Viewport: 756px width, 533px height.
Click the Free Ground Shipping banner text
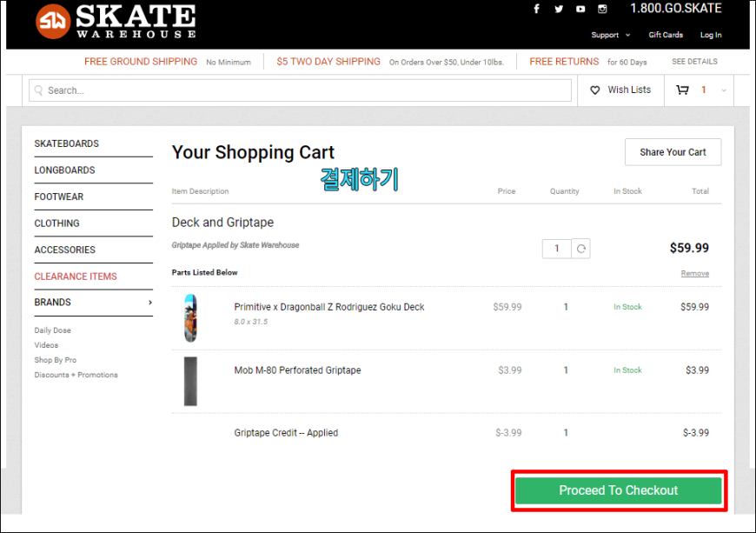click(140, 61)
